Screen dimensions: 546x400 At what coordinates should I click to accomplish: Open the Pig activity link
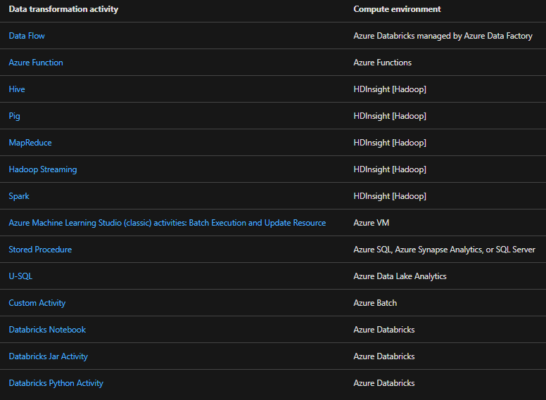point(14,116)
